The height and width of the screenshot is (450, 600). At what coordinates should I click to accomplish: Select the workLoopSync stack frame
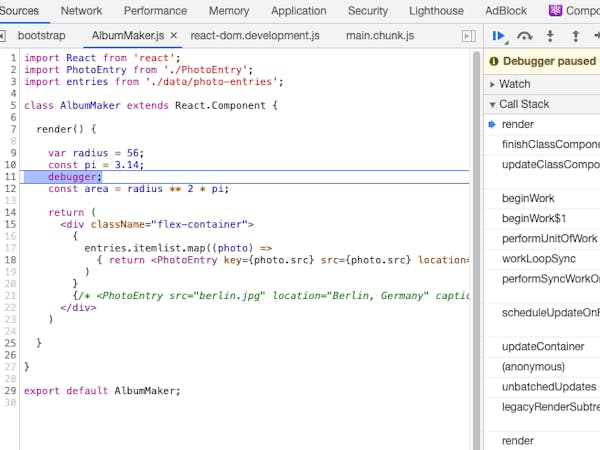coord(542,259)
